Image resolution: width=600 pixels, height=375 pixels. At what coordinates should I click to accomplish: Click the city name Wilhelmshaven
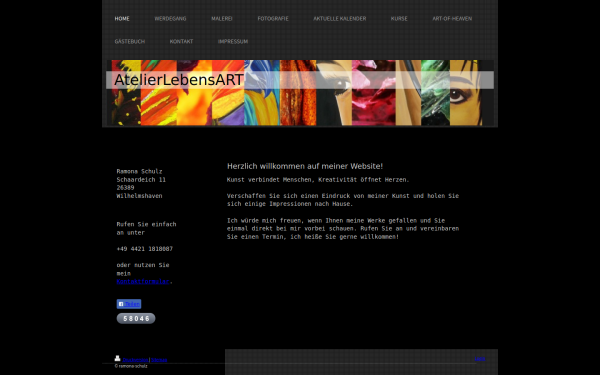point(139,196)
